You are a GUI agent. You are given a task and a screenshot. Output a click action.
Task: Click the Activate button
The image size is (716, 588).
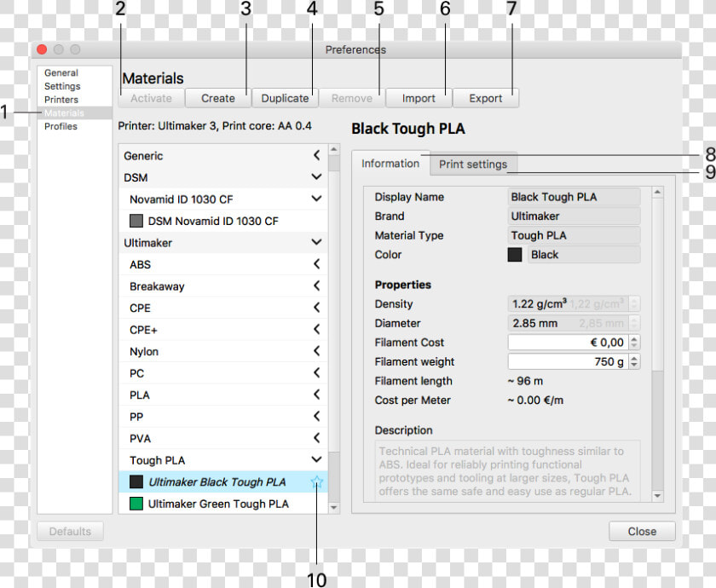click(151, 98)
